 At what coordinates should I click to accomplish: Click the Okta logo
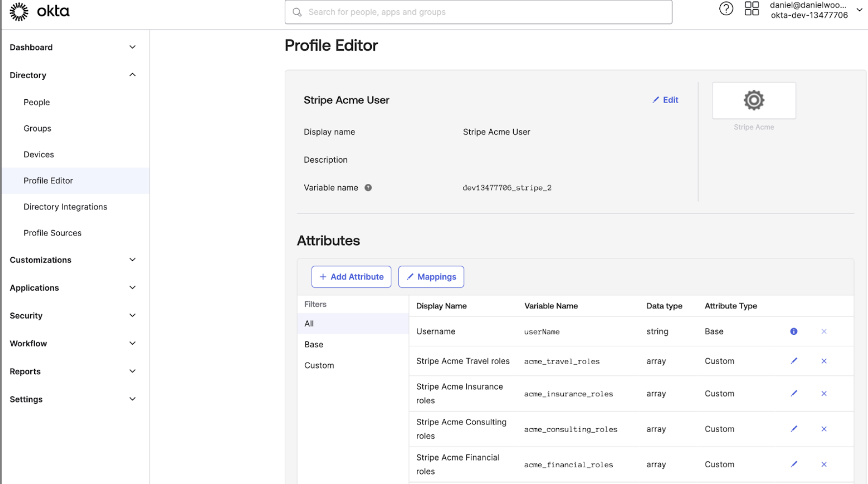pos(40,12)
